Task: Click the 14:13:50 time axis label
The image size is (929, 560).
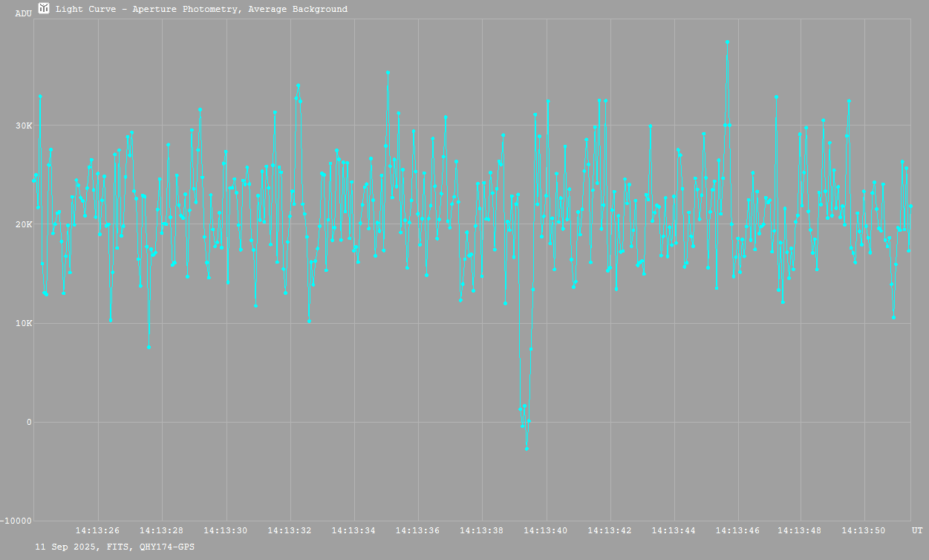Action: coord(866,530)
